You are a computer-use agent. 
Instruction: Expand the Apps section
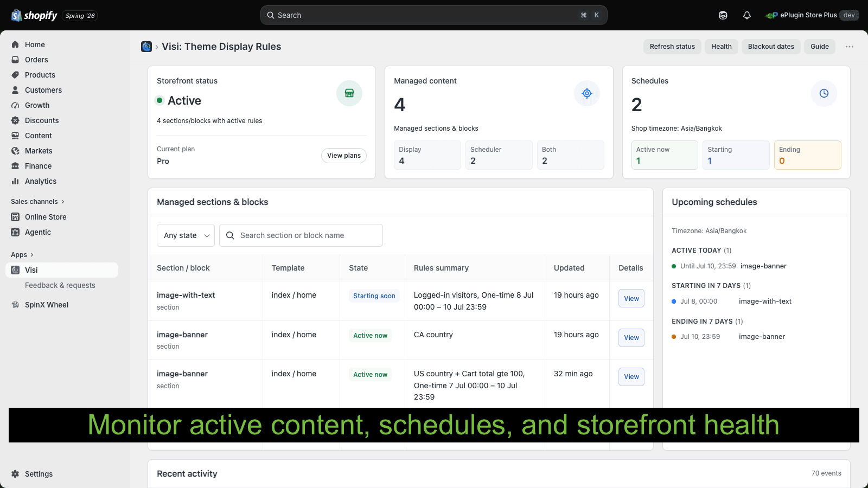22,255
